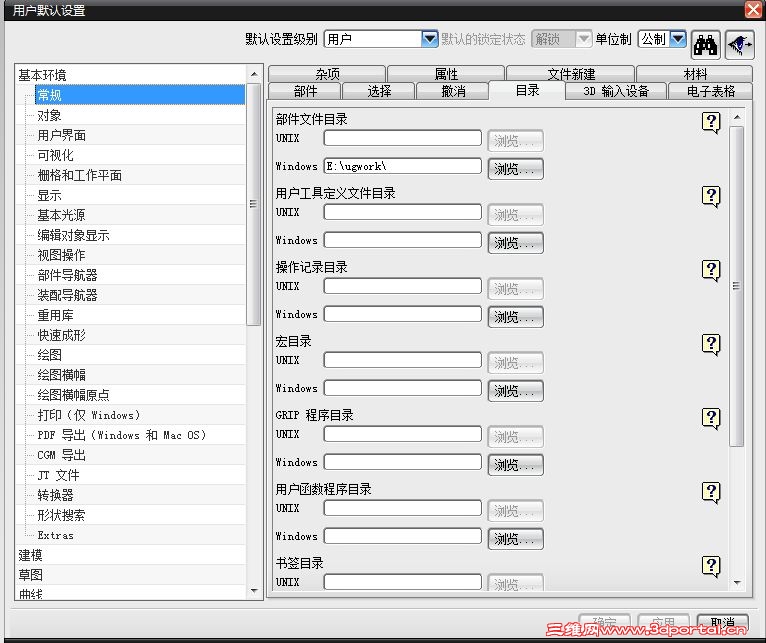Open help for 操作记录目录
This screenshot has width=766, height=643.
tap(711, 270)
